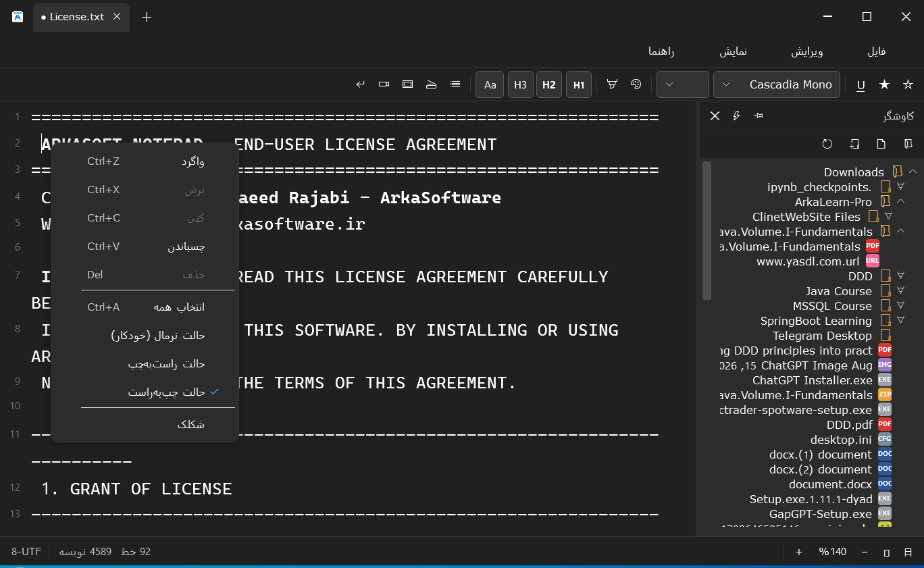The height and width of the screenshot is (568, 924).
Task: Open the فایل menu
Action: (x=876, y=51)
